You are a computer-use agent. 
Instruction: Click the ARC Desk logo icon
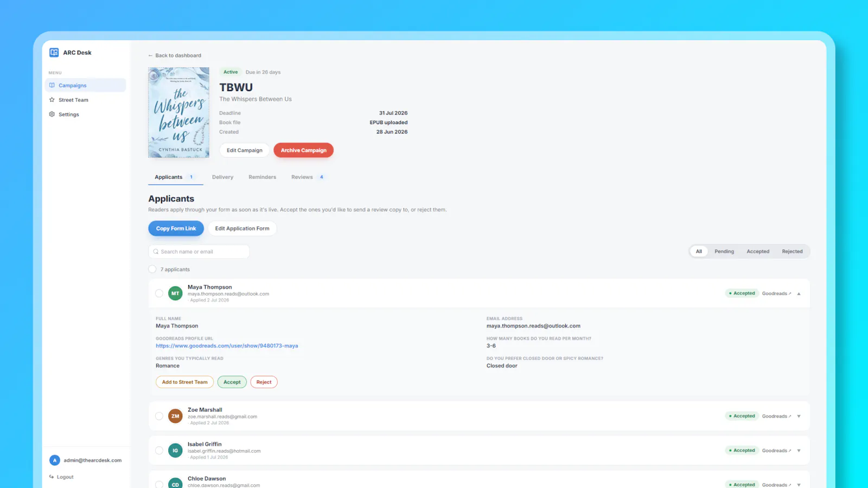tap(54, 53)
